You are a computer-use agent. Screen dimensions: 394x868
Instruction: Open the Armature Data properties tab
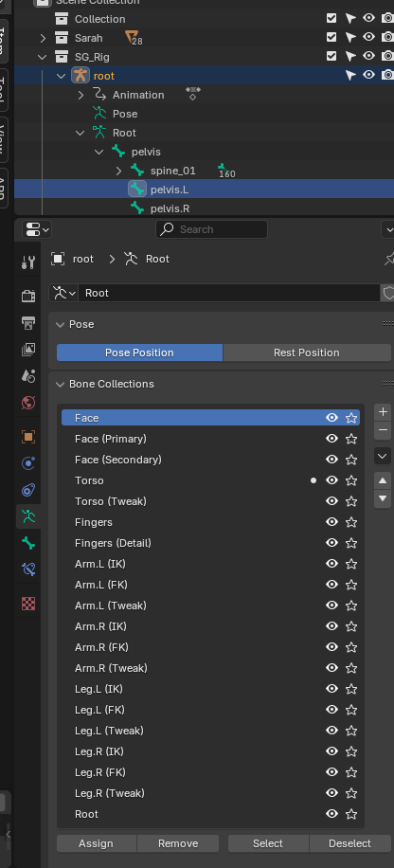tap(28, 516)
